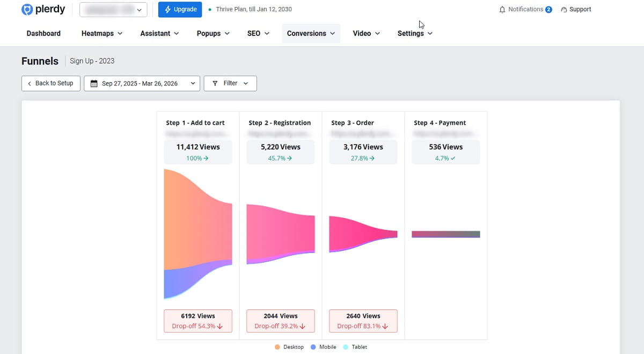Click the checkmark icon next to 4.7% in Step 4
This screenshot has height=354, width=644.
coord(453,158)
